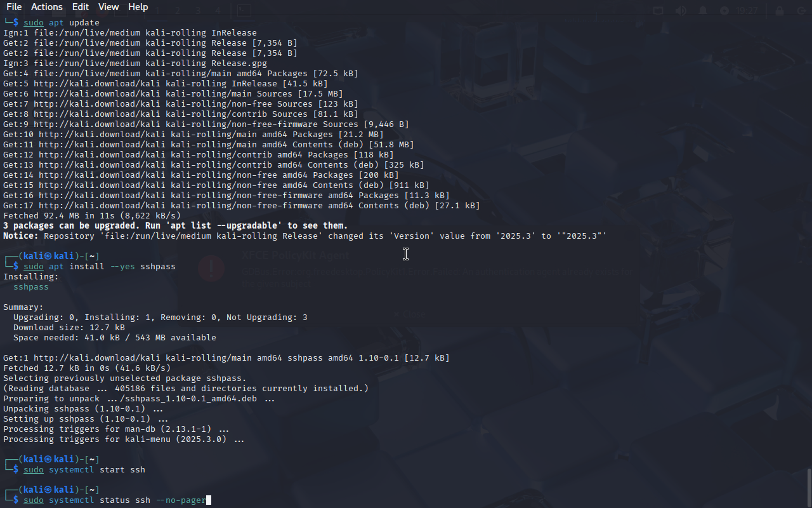Click the 'Upgrading: 0, Installing: 1' summary line
This screenshot has width=812, height=508.
(160, 317)
